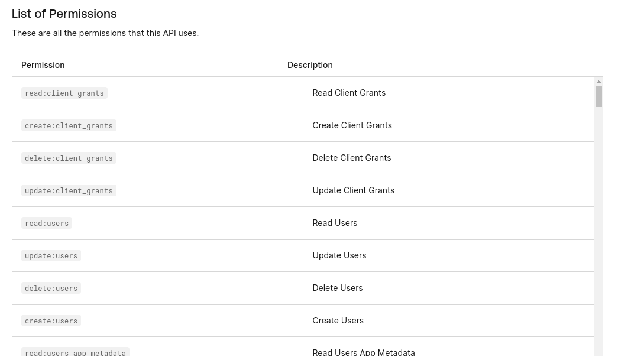Click the List of Permissions heading
Screen dimensions: 644x356
(x=64, y=14)
